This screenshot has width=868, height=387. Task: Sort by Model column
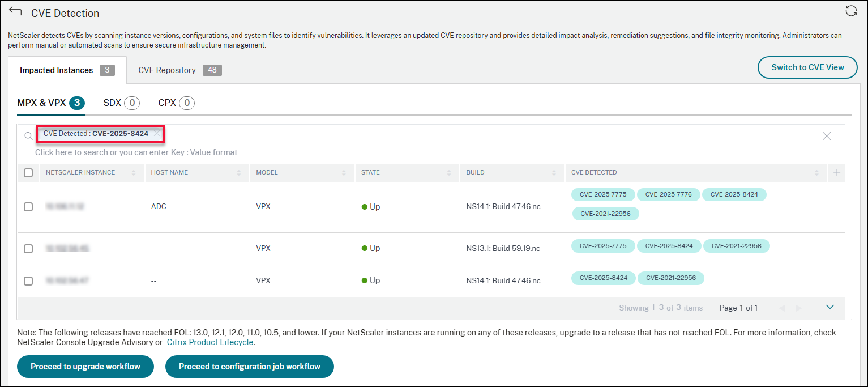tap(344, 173)
